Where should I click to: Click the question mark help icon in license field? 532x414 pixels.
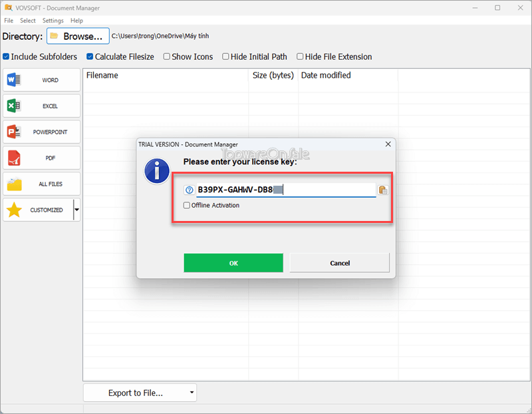(190, 190)
